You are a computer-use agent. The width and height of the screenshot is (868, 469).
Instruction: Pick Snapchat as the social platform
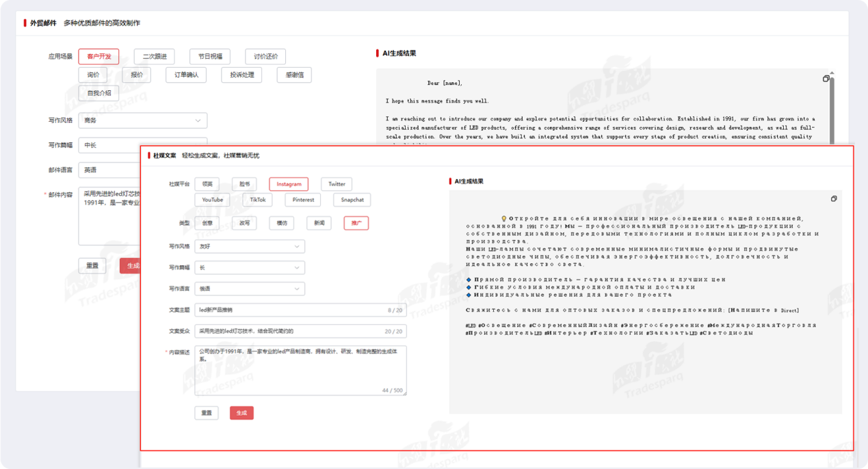[352, 200]
